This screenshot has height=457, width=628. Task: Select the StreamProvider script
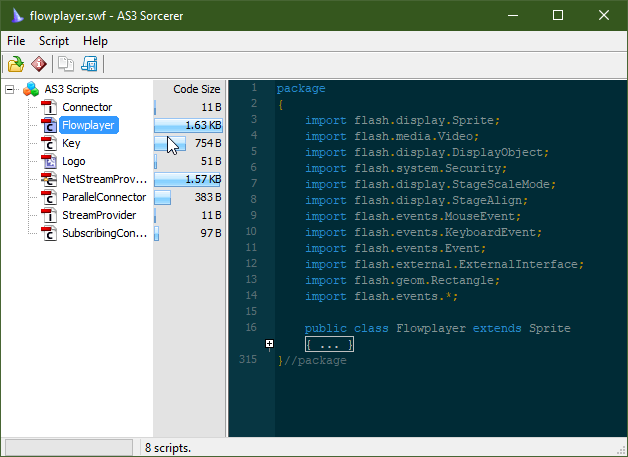tap(98, 215)
